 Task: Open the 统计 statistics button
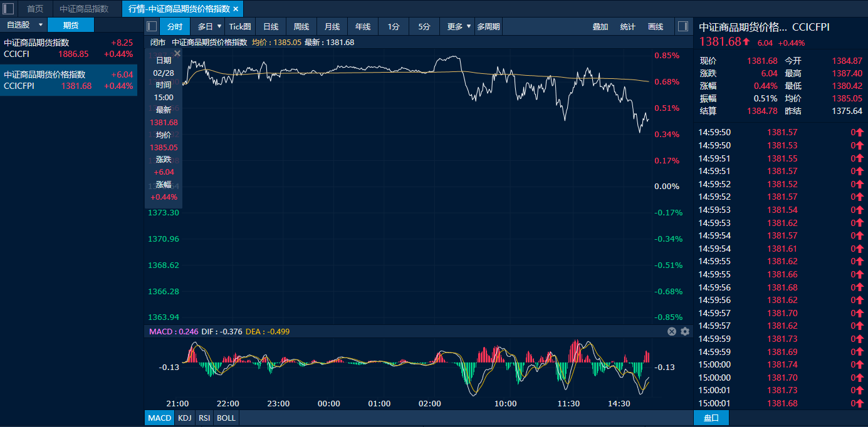[x=627, y=26]
